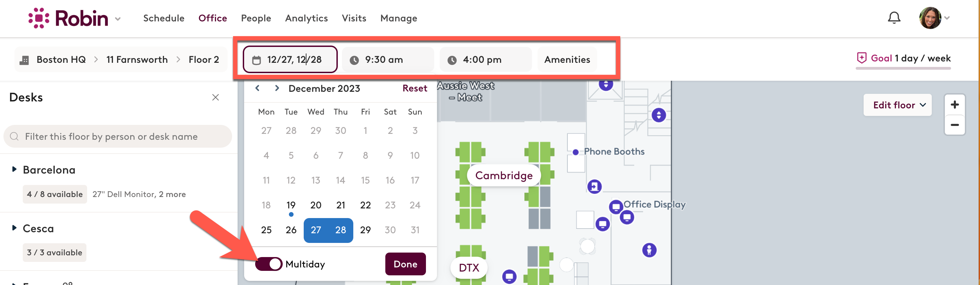Select December 29 in calendar
Image resolution: width=980 pixels, height=285 pixels.
[x=365, y=230]
